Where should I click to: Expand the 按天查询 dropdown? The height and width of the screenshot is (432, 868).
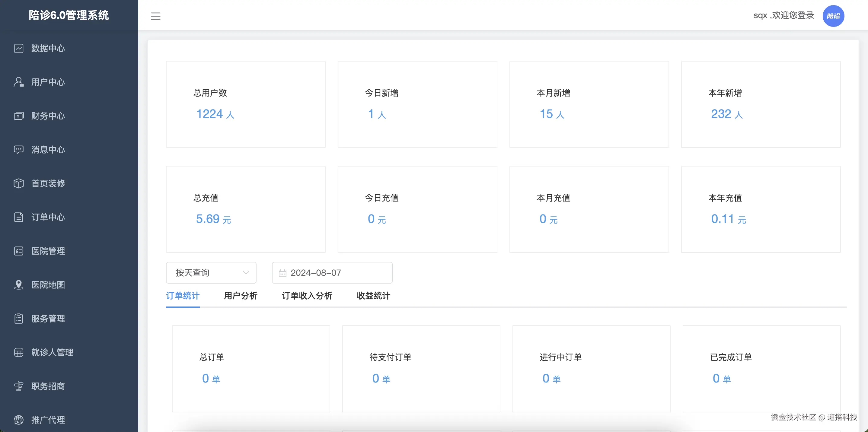(x=211, y=273)
